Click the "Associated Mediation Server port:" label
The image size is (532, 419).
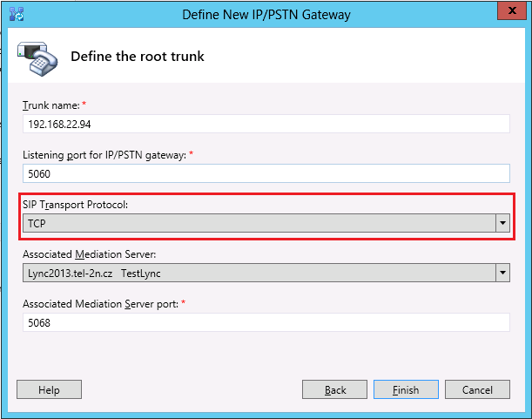click(x=103, y=304)
